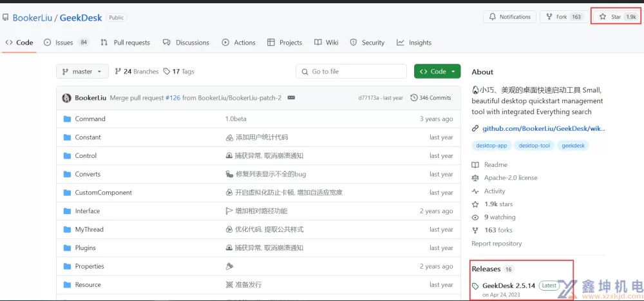Viewport: 644px width, 301px height.
Task: Select the desktop-app topic tag
Action: coord(491,146)
